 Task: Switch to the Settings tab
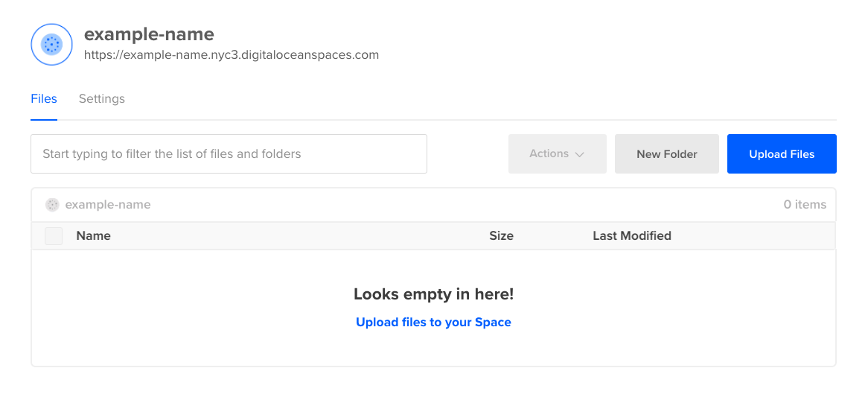tap(102, 99)
